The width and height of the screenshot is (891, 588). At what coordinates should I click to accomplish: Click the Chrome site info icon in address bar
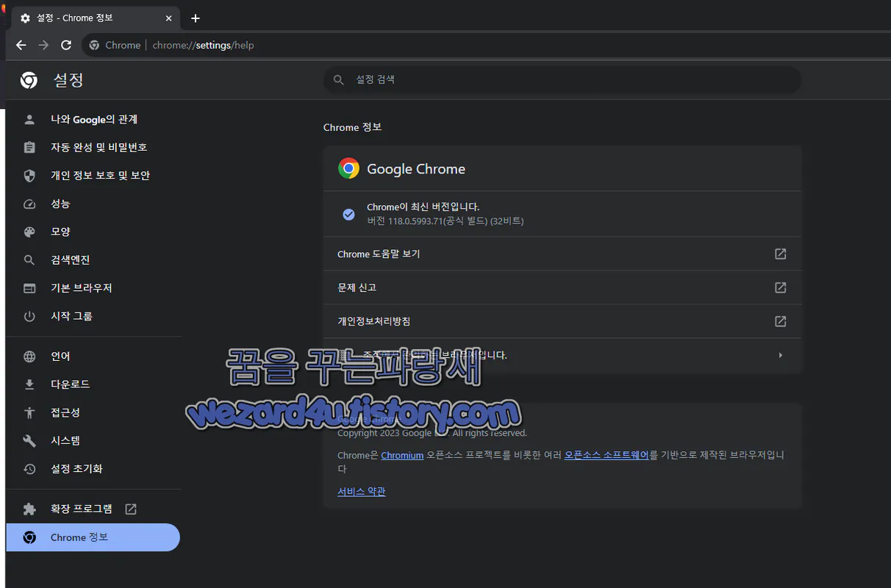[94, 45]
